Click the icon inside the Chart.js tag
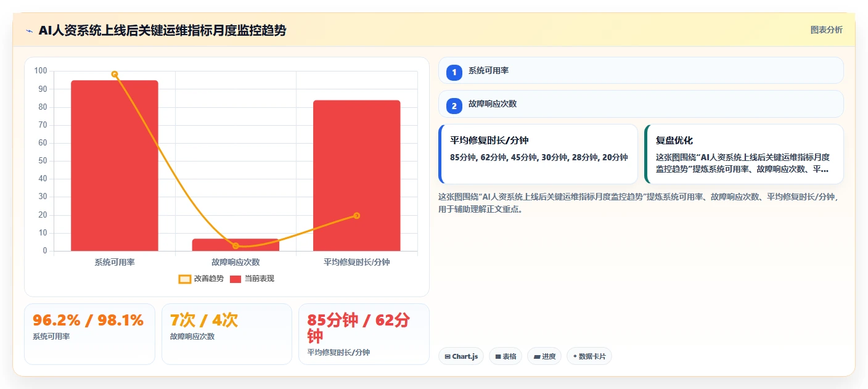868x389 pixels. pyautogui.click(x=447, y=356)
